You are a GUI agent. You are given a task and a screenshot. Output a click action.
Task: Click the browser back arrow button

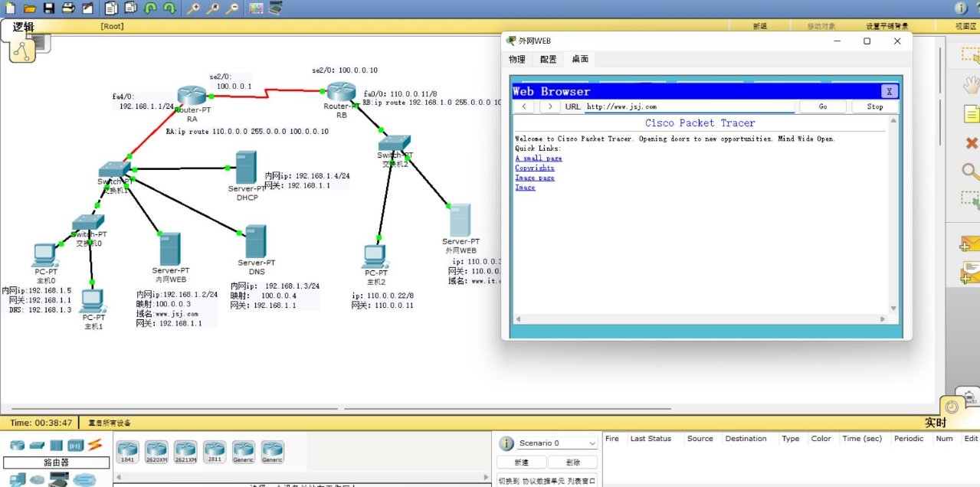pos(524,106)
